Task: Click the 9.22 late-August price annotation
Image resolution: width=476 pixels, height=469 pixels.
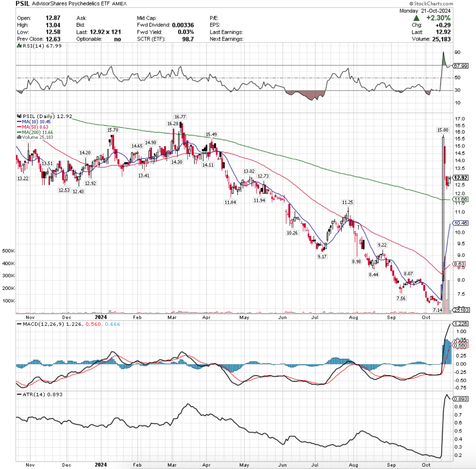Action: coord(382,245)
